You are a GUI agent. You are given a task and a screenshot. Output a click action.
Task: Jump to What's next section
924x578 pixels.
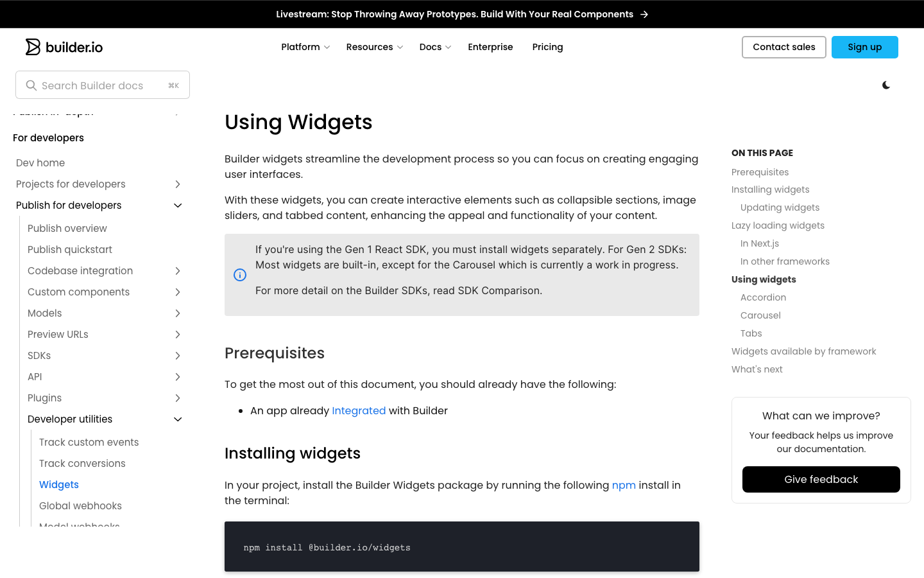(757, 369)
